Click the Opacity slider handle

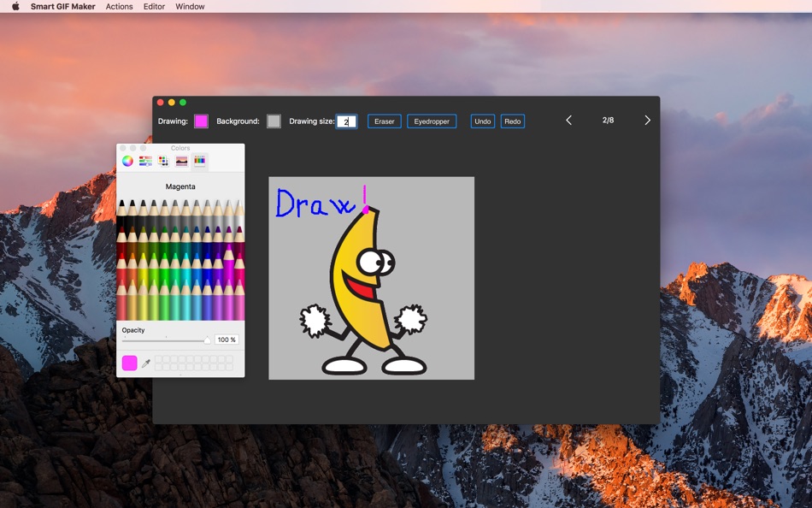pos(207,340)
